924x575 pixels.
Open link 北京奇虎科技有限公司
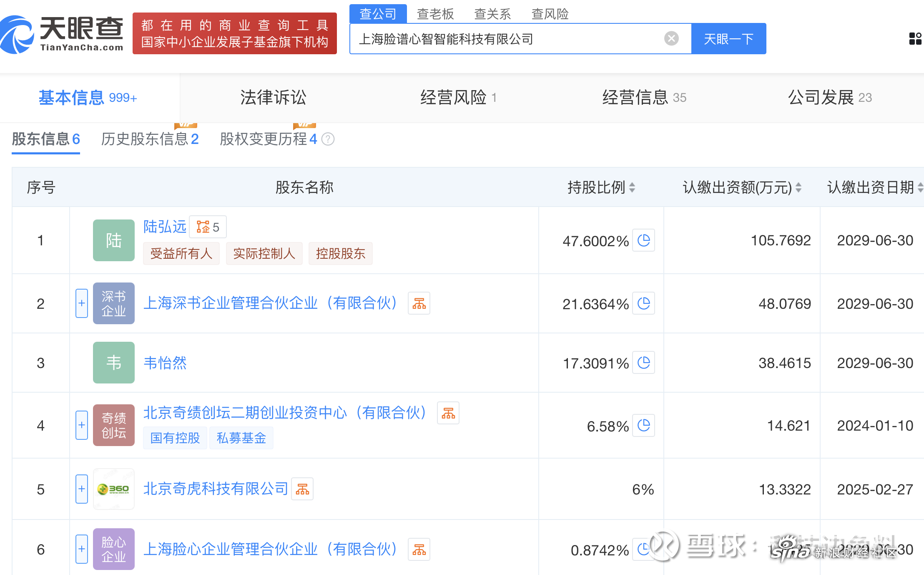pos(216,489)
